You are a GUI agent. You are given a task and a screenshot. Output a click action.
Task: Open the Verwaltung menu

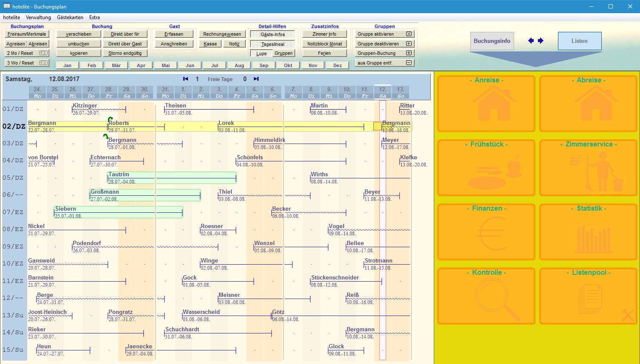(38, 17)
